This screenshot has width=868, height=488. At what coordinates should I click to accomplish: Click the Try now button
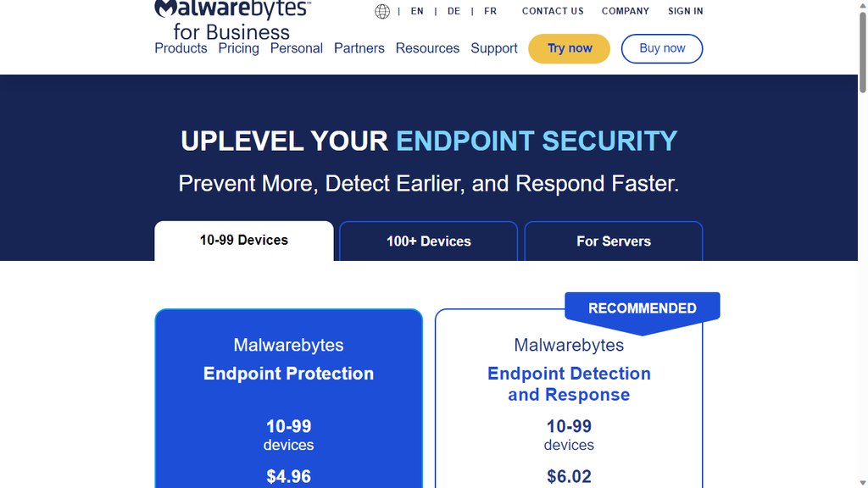tap(569, 48)
